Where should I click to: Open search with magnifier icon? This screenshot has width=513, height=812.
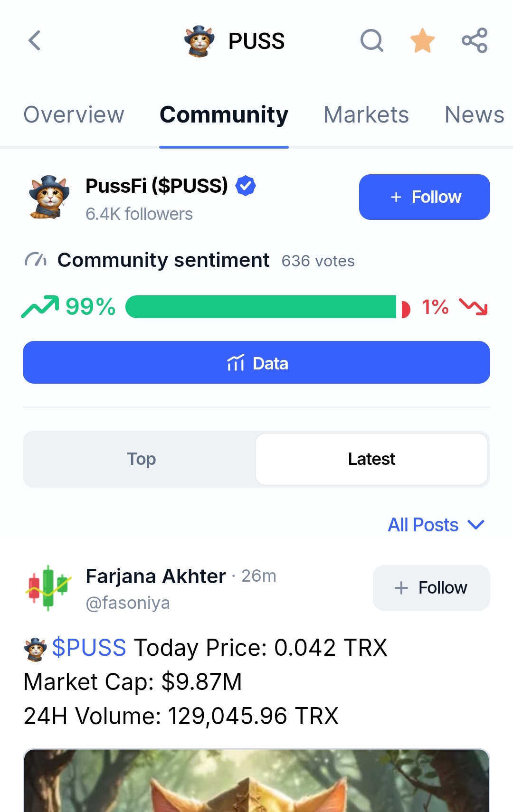tap(371, 41)
